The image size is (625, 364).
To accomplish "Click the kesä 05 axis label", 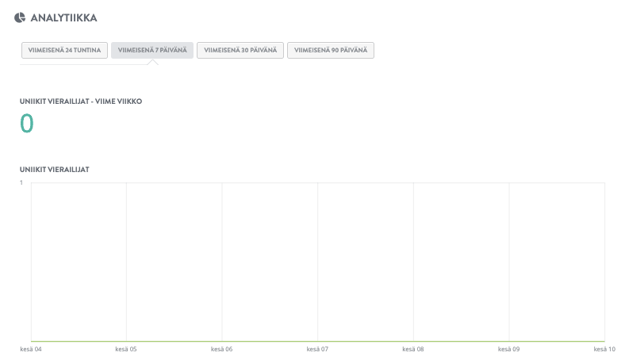I will point(126,349).
